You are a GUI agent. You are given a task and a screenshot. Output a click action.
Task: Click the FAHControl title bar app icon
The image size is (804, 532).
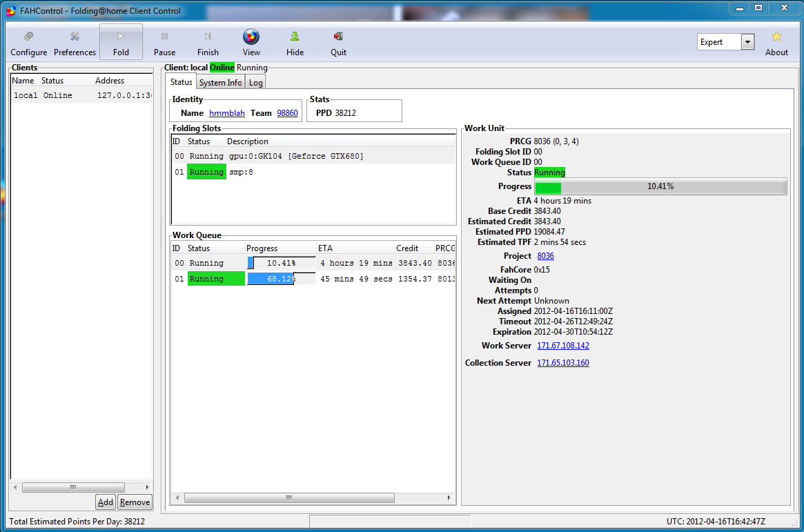(x=10, y=11)
